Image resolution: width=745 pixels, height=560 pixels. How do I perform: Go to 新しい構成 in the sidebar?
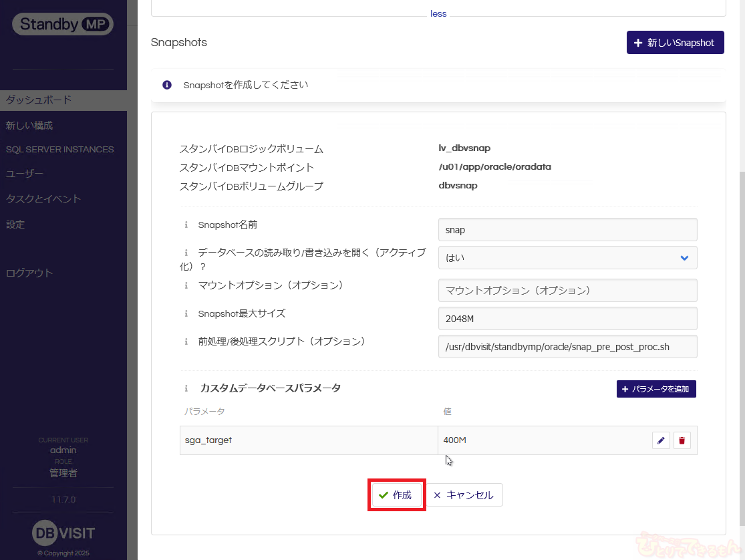click(x=29, y=126)
